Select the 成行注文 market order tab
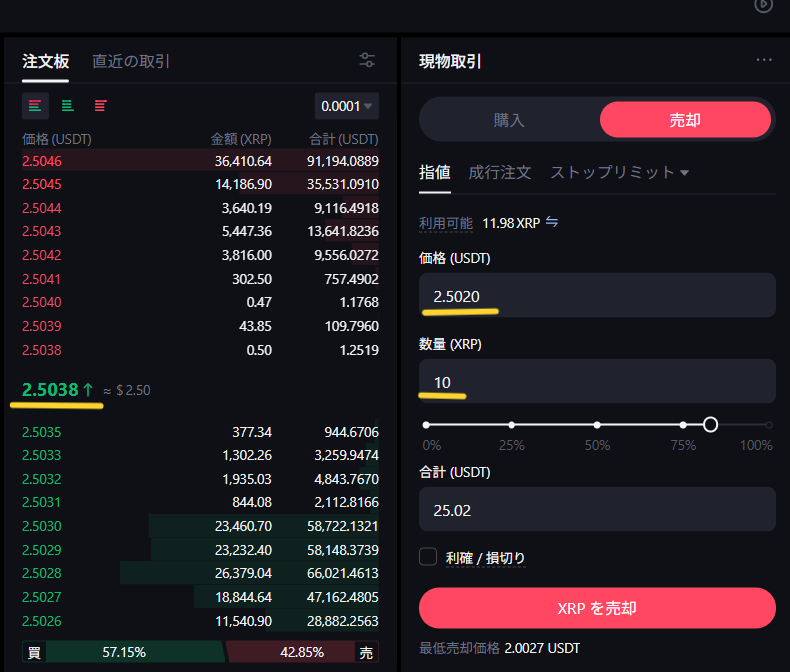 pos(500,172)
